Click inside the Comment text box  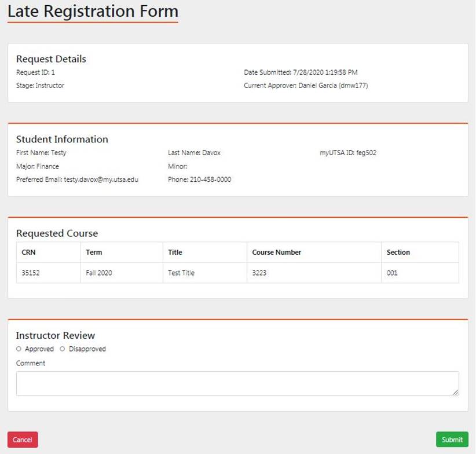pyautogui.click(x=237, y=383)
